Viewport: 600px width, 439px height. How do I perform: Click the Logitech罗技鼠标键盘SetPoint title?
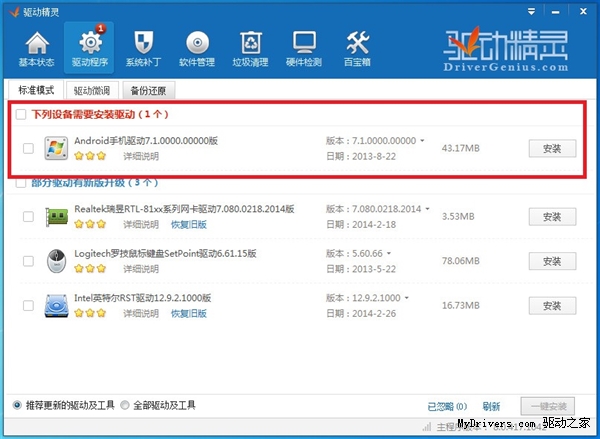(165, 253)
